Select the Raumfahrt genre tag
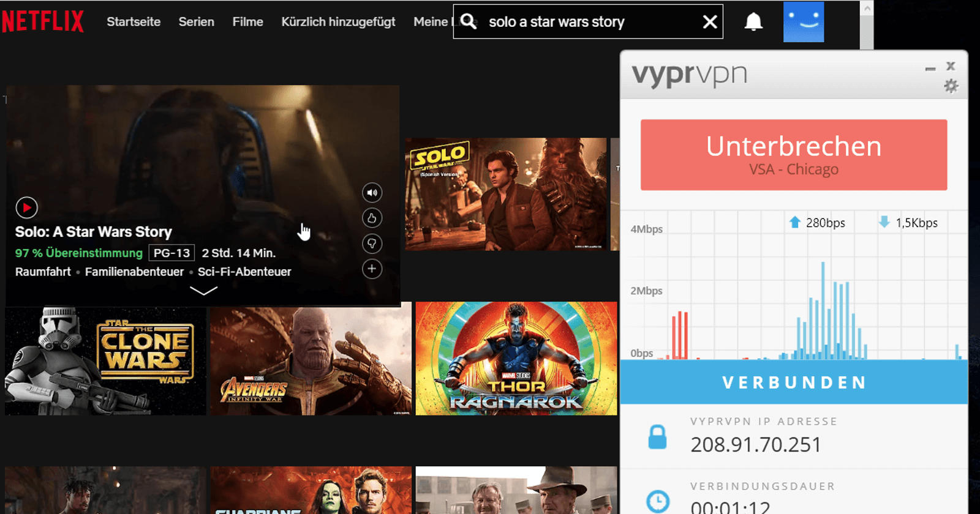 tap(43, 272)
